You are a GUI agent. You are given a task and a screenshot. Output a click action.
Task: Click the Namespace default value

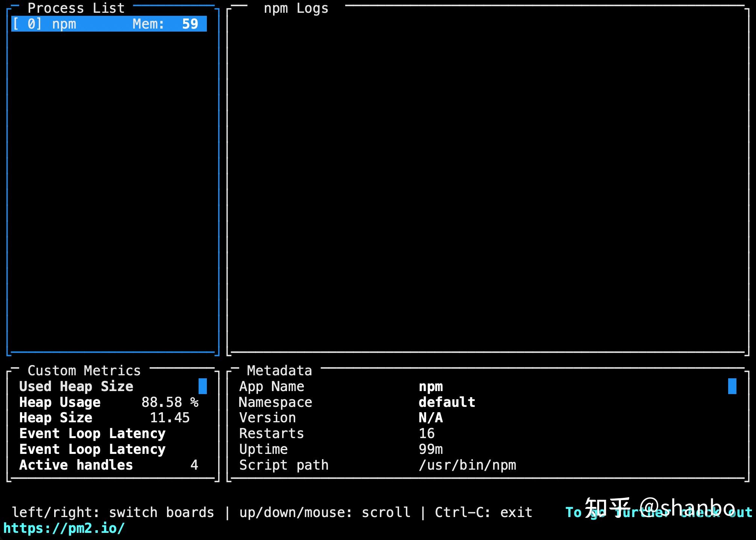click(x=447, y=402)
